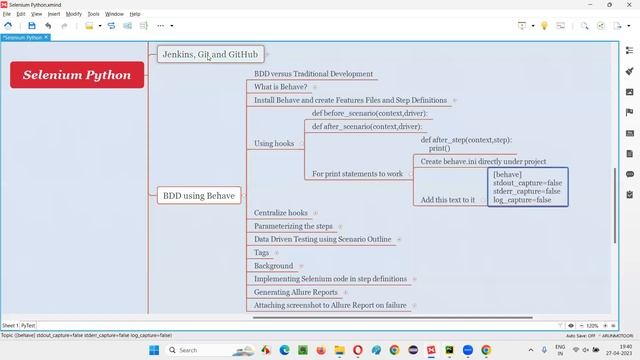Select the [behave] stdout_capture text topic

tap(528, 187)
